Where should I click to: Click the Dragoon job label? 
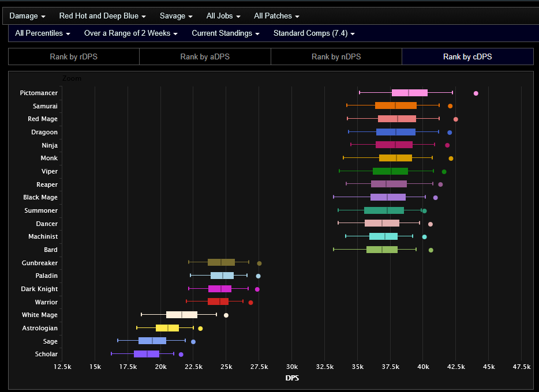pyautogui.click(x=44, y=132)
